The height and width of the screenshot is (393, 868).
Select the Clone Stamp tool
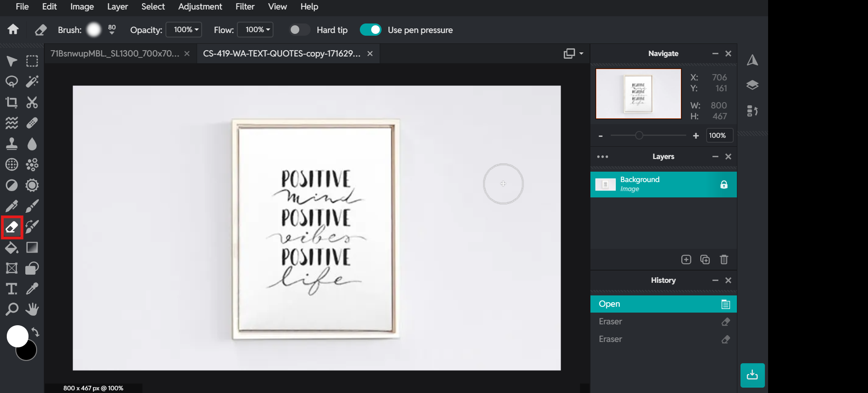(x=12, y=144)
